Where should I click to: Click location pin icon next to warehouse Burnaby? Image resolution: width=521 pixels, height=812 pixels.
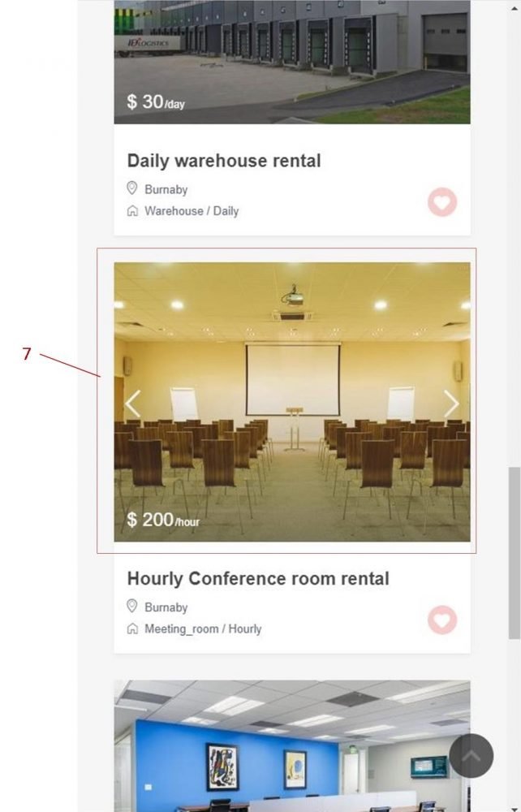click(132, 188)
